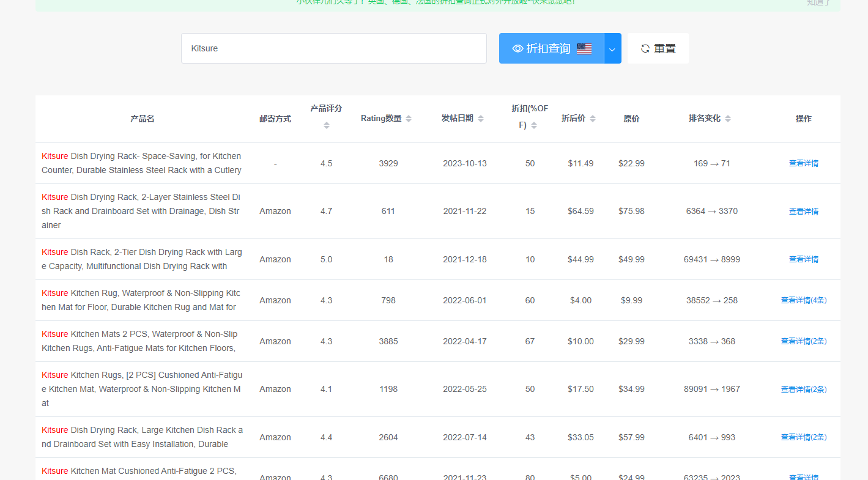
Task: Open 查看详情 for the 2-Layer Stainless Steel Dish Rack
Action: (x=803, y=211)
